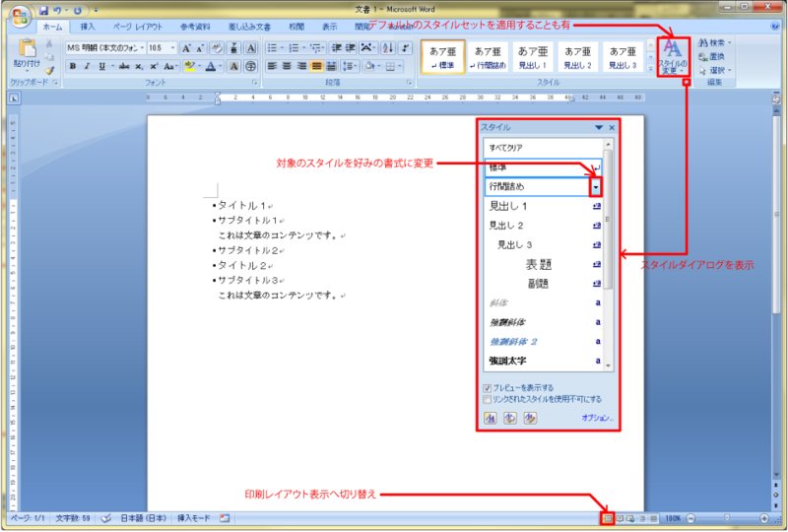The height and width of the screenshot is (532, 788).
Task: Open スタイルの変更 (Change Styles) dropdown
Action: tap(673, 57)
